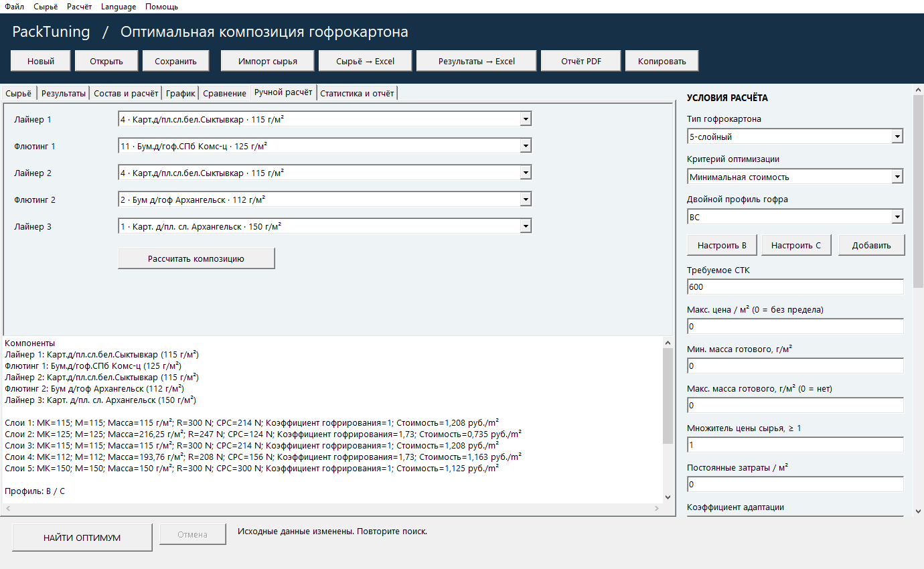Export with Результаты → Excel button
Screen dimensions: 924x569
[x=477, y=61]
